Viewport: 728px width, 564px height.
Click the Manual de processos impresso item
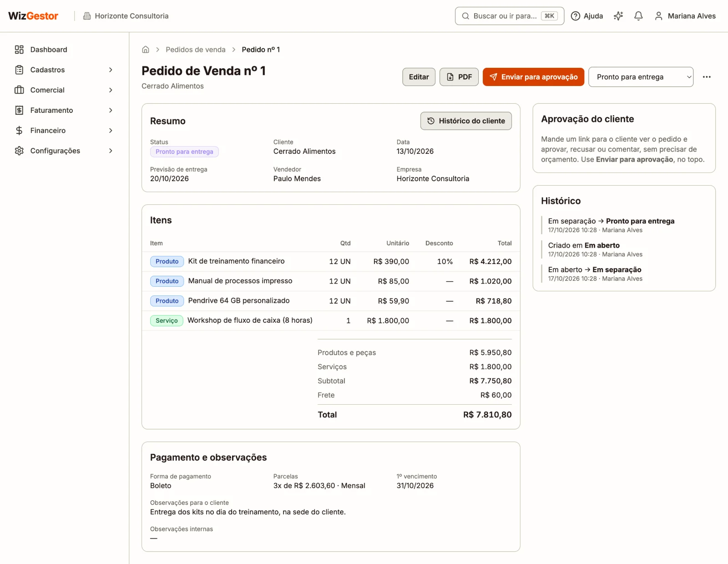[x=240, y=281]
